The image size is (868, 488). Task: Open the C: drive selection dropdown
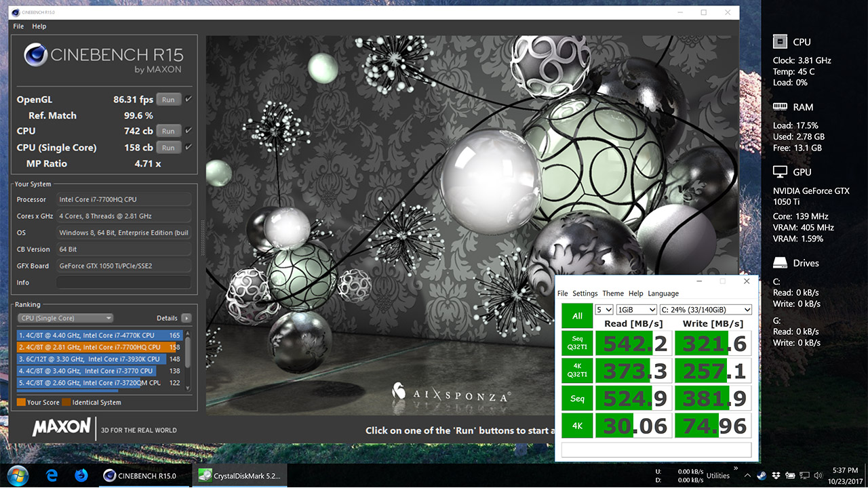705,310
